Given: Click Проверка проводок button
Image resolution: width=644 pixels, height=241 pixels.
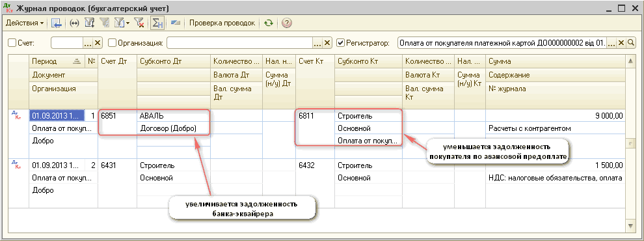Looking at the screenshot, I should pyautogui.click(x=222, y=23).
